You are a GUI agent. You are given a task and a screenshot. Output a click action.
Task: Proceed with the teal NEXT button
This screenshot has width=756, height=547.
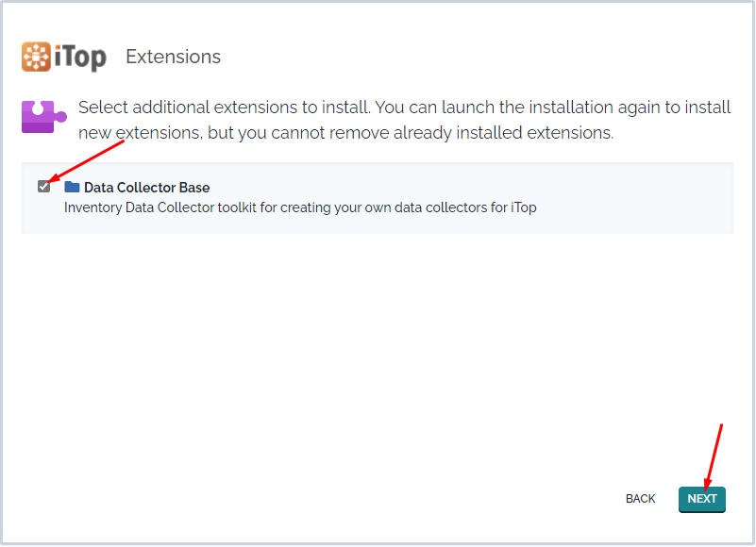(701, 499)
